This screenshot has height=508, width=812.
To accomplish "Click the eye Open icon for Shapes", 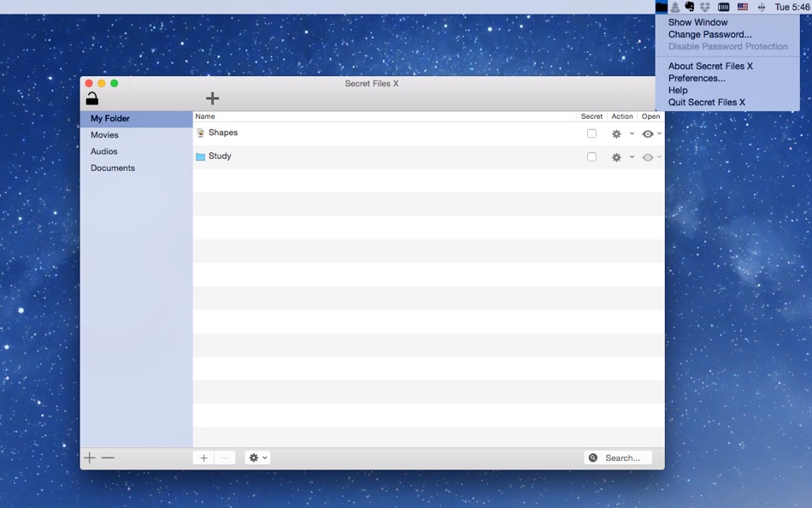I will click(647, 133).
